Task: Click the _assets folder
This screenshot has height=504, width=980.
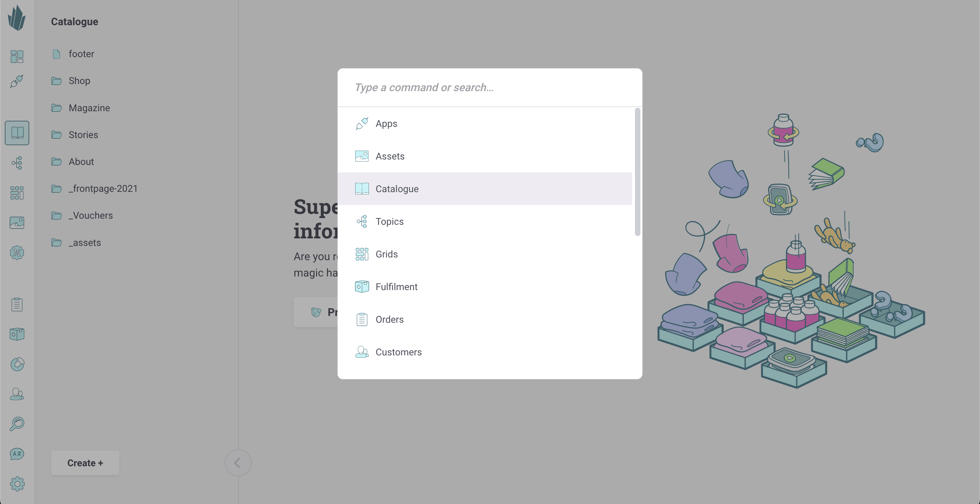Action: pyautogui.click(x=84, y=243)
